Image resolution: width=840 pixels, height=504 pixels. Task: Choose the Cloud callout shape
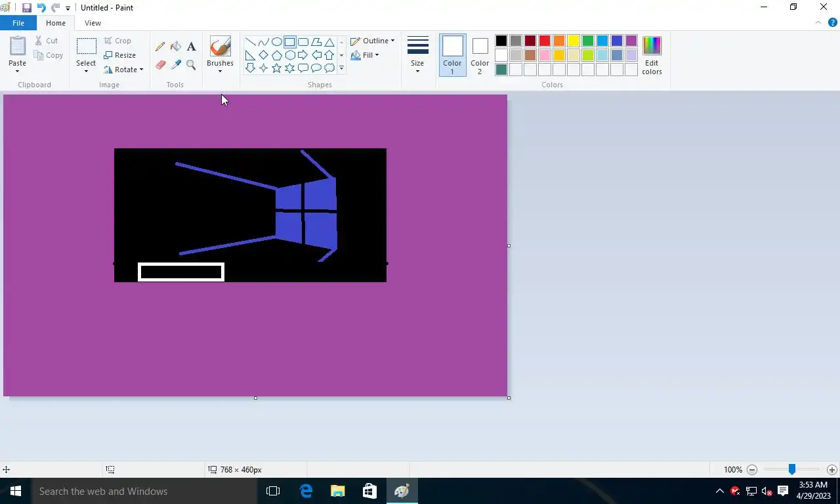point(329,68)
